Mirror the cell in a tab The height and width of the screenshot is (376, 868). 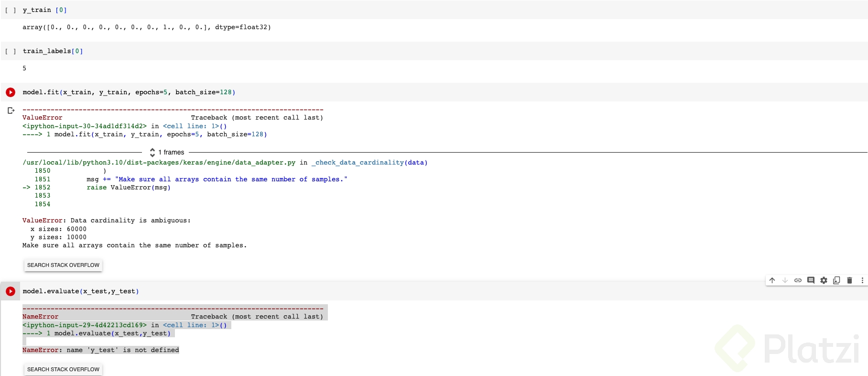(836, 280)
